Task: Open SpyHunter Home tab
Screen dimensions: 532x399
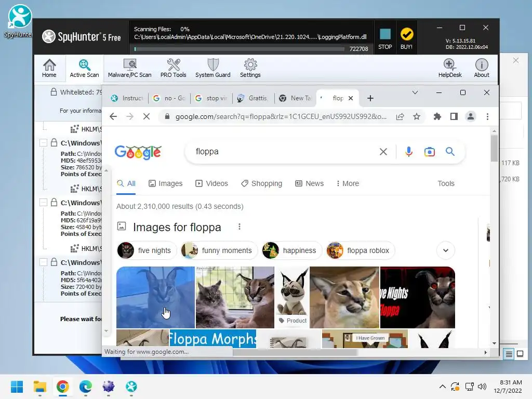Action: (49, 68)
